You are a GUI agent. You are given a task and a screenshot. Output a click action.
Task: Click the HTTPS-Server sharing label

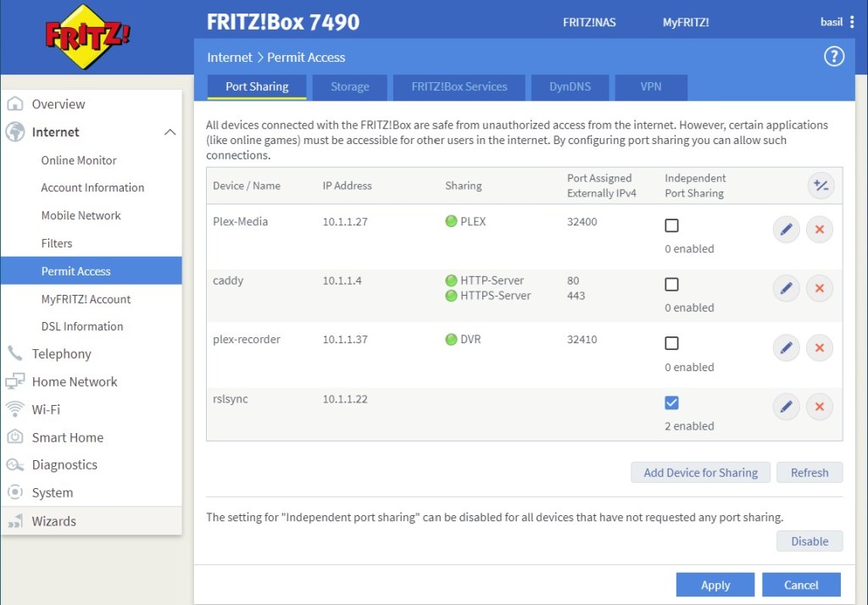tap(495, 296)
